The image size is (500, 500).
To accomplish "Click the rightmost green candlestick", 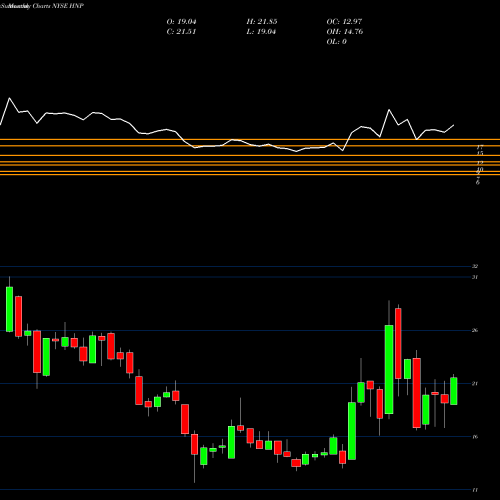I will pyautogui.click(x=454, y=391).
